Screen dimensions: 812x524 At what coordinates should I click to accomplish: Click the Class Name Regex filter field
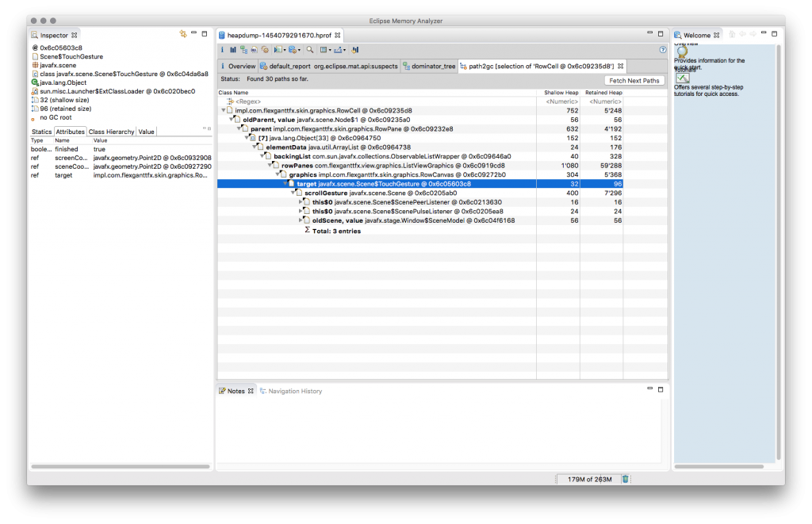click(x=377, y=101)
